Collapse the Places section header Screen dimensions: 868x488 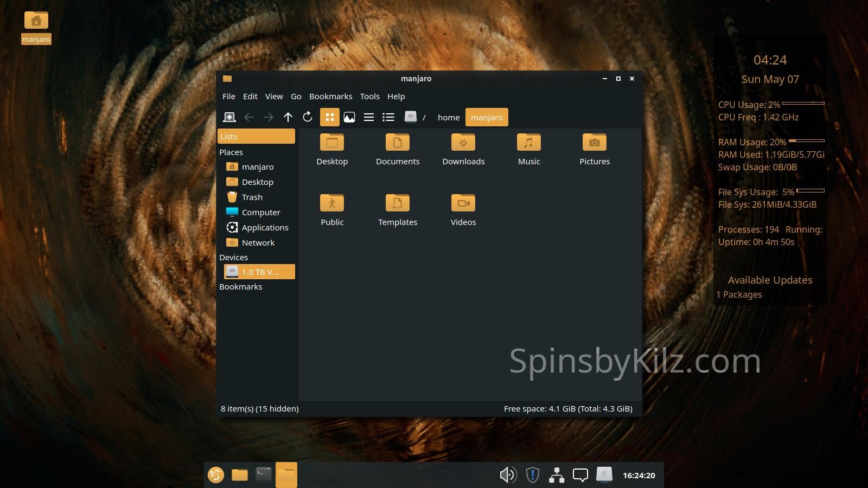pos(231,152)
